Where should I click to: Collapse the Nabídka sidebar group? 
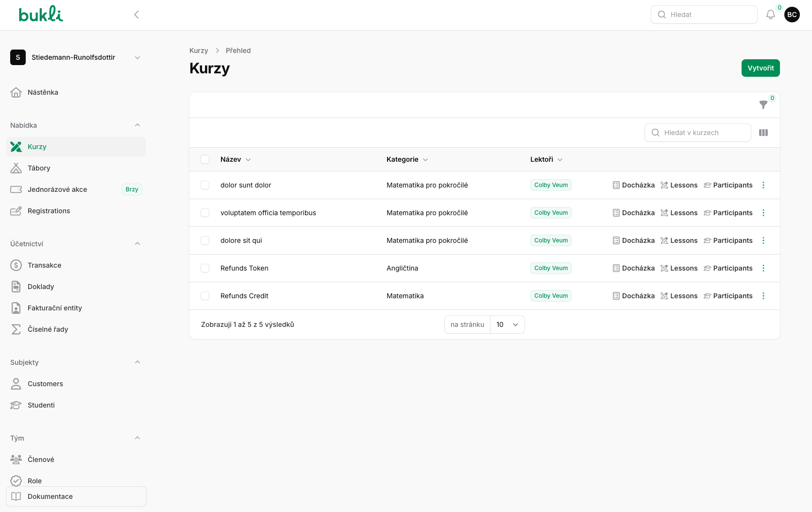[137, 125]
